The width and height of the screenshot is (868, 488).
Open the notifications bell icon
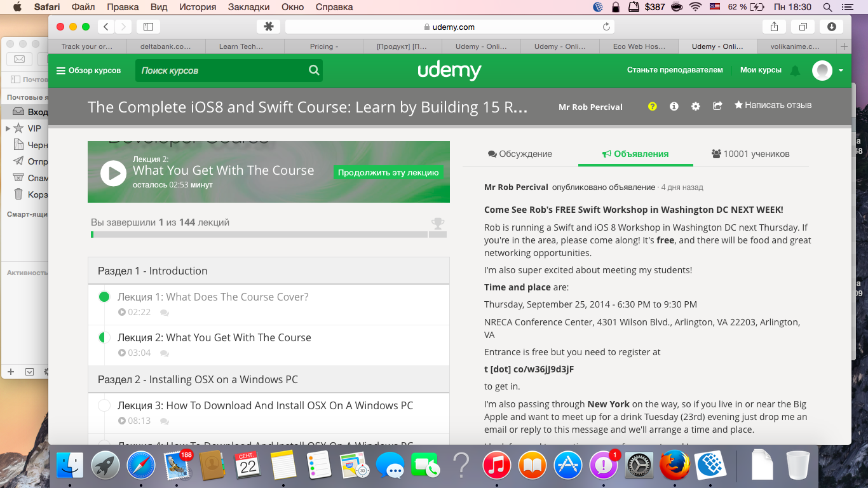(795, 71)
